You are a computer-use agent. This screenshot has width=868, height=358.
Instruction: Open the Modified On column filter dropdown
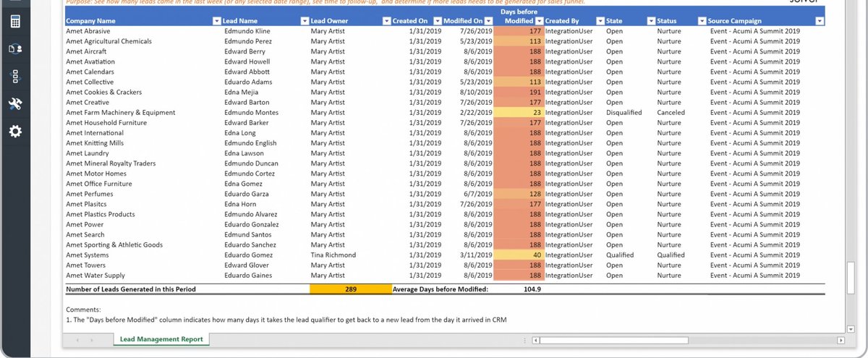488,22
